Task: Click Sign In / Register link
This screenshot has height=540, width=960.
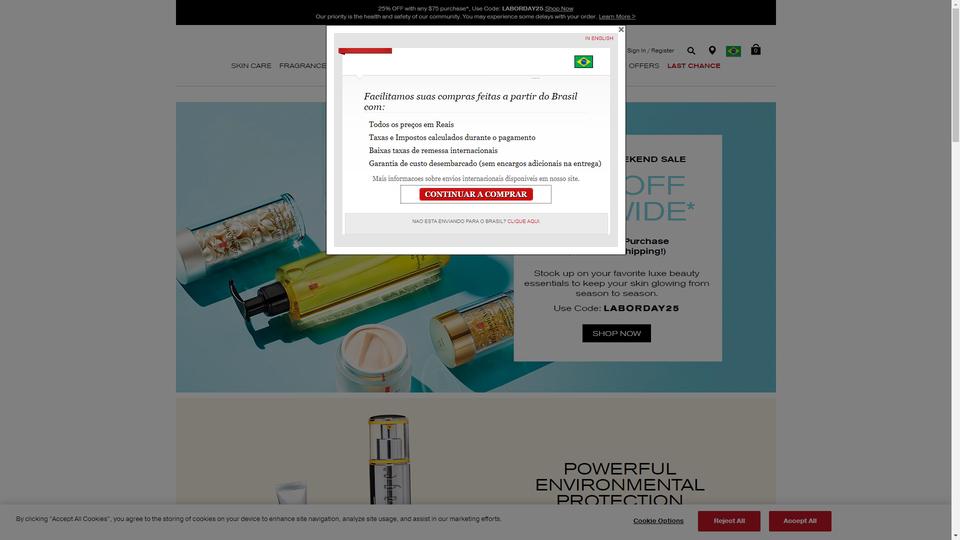Action: 650,51
